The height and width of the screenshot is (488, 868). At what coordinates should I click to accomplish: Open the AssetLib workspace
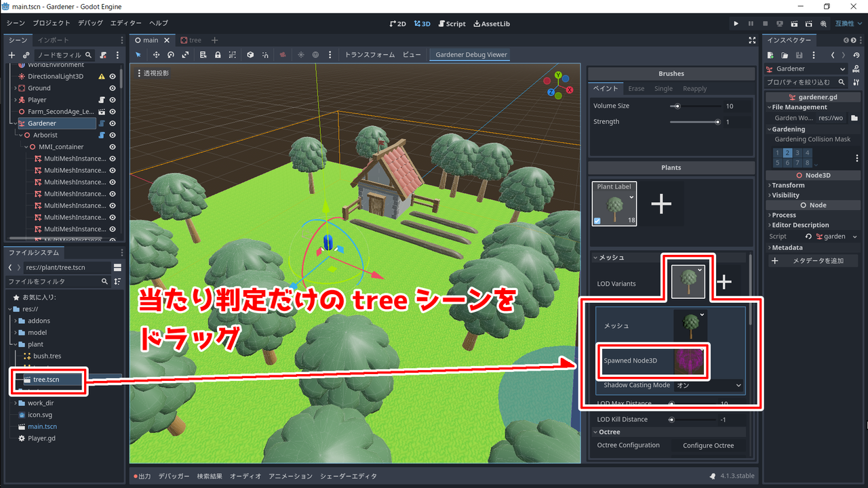pos(492,24)
